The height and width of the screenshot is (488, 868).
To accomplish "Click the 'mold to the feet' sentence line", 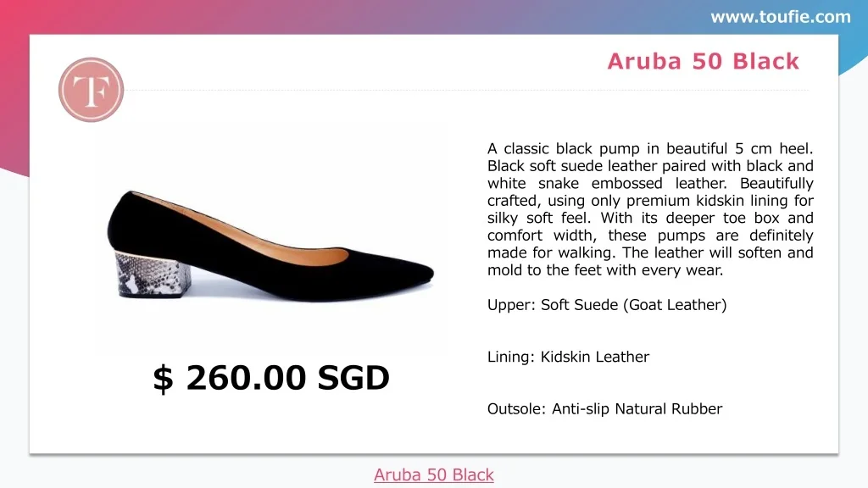I will tap(605, 271).
